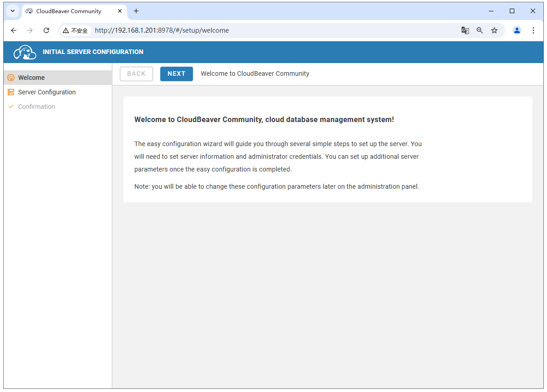Click the NEXT button
The height and width of the screenshot is (392, 547).
[177, 74]
